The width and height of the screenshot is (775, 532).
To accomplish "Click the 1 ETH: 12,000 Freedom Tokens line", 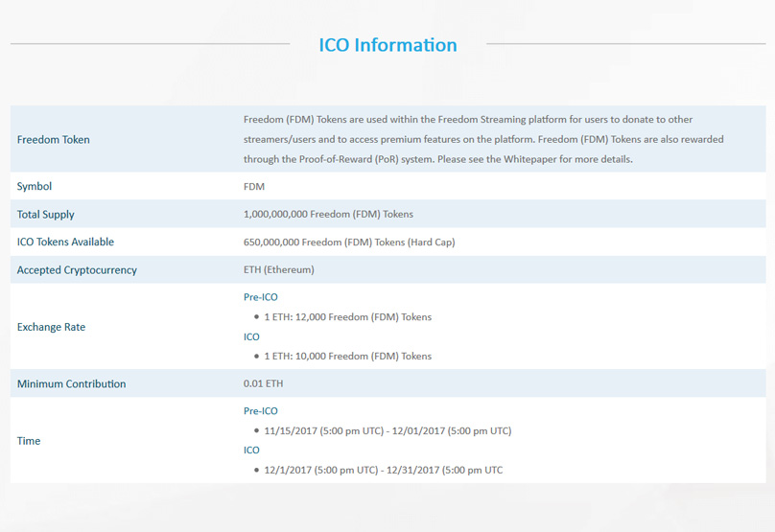I will tap(347, 317).
